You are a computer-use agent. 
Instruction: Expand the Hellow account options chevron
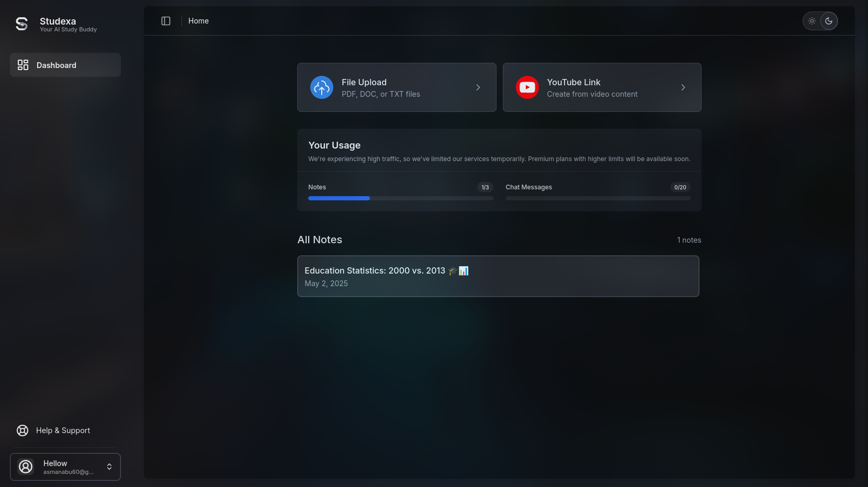(109, 466)
